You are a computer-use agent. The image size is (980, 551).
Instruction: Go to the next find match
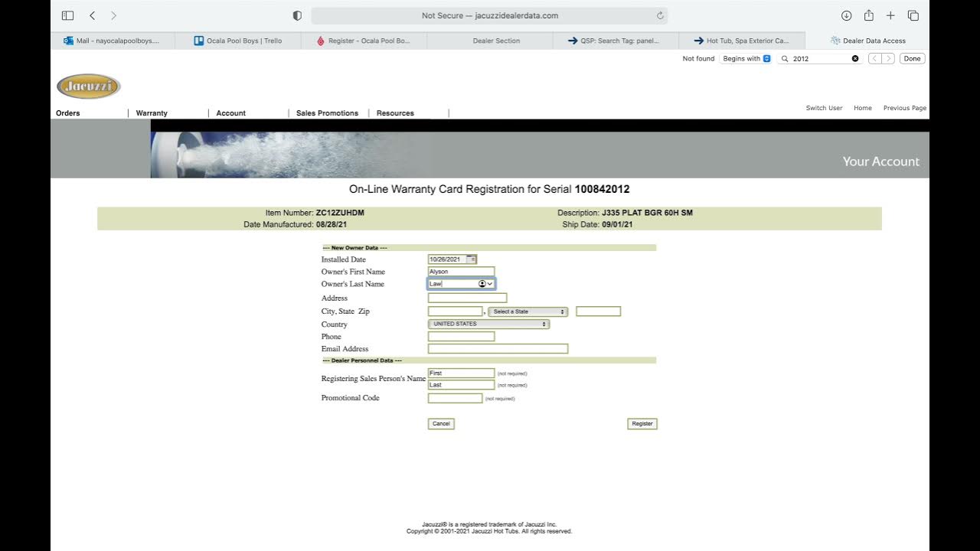(888, 58)
